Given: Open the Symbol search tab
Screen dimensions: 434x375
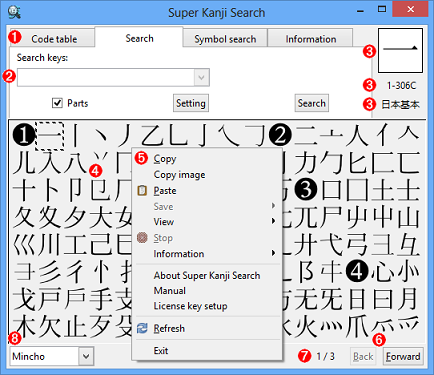Looking at the screenshot, I should coord(225,39).
